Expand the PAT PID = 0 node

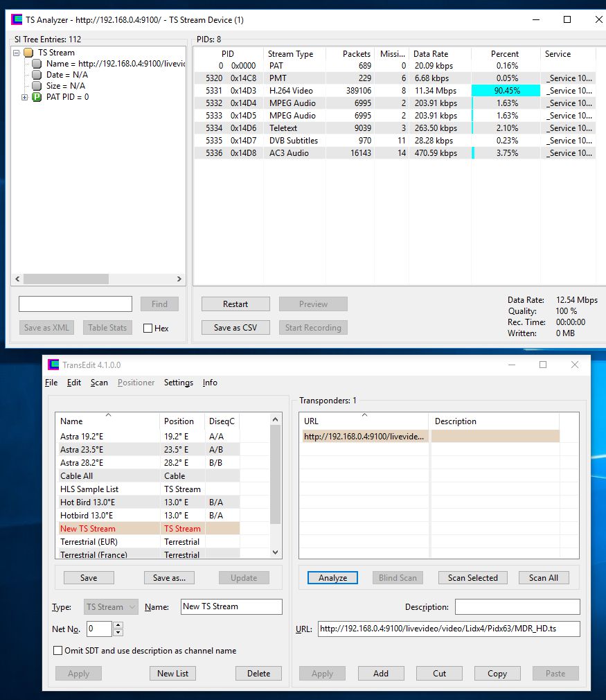coord(25,97)
